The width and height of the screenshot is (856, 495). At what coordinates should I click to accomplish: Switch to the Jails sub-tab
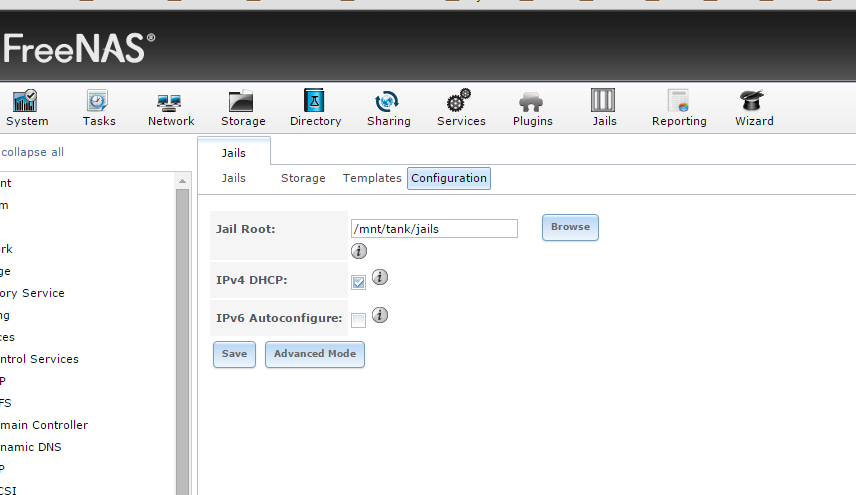point(234,178)
